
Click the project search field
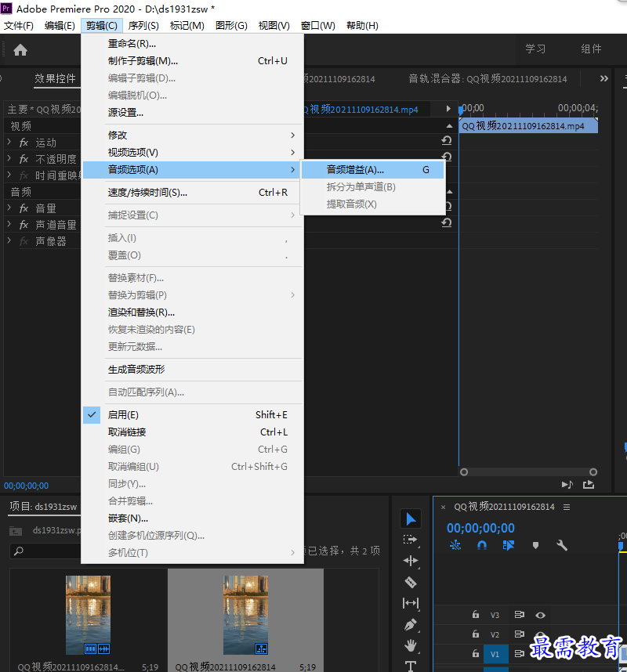[x=45, y=551]
